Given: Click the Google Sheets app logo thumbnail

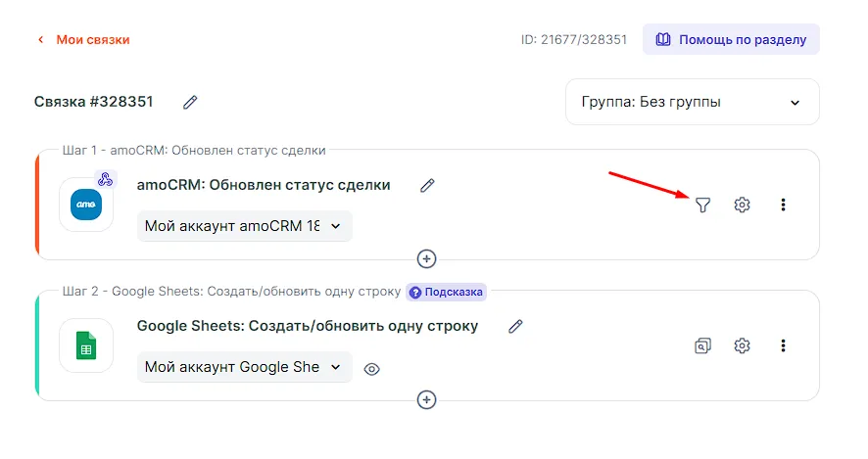Looking at the screenshot, I should [x=86, y=345].
